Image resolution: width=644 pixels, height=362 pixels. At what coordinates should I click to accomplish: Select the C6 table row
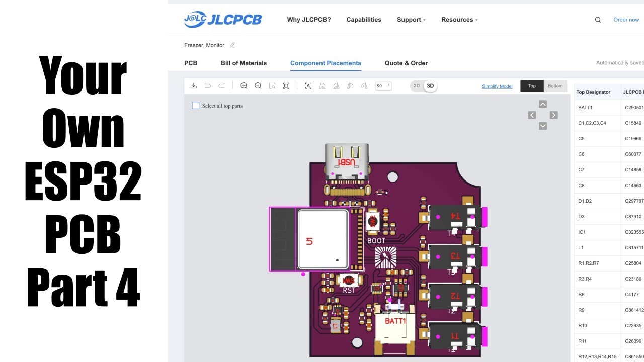pyautogui.click(x=609, y=154)
